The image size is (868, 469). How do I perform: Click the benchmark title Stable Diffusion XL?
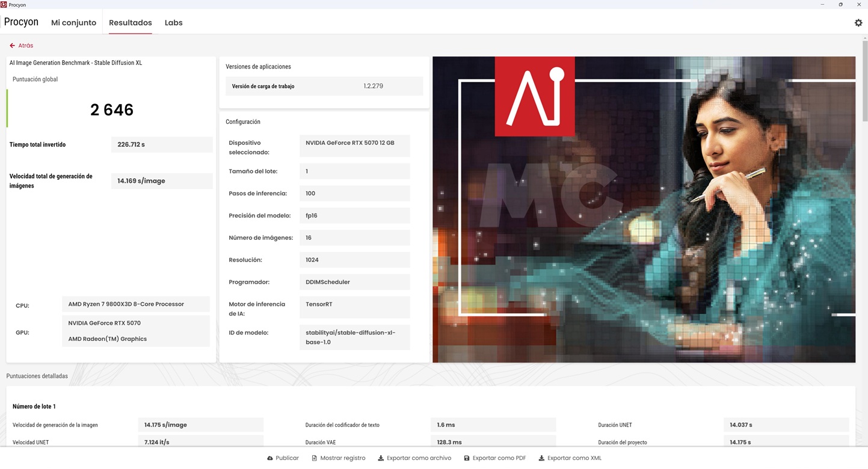pos(76,63)
